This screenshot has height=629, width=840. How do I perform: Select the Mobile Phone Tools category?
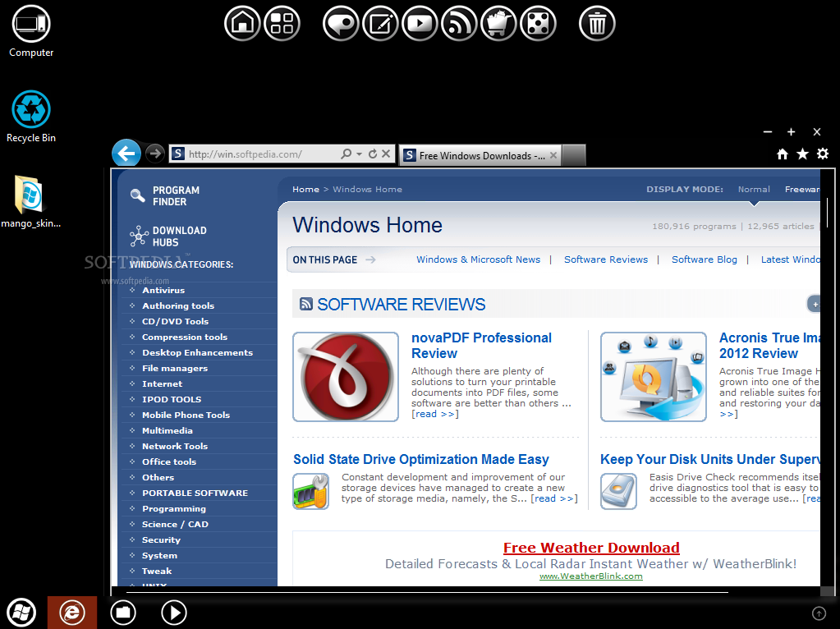(x=186, y=414)
